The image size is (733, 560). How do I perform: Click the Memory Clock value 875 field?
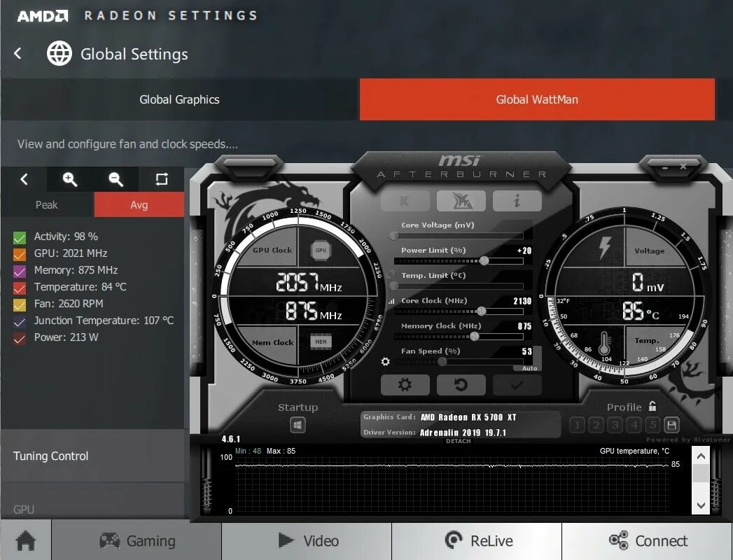(524, 326)
